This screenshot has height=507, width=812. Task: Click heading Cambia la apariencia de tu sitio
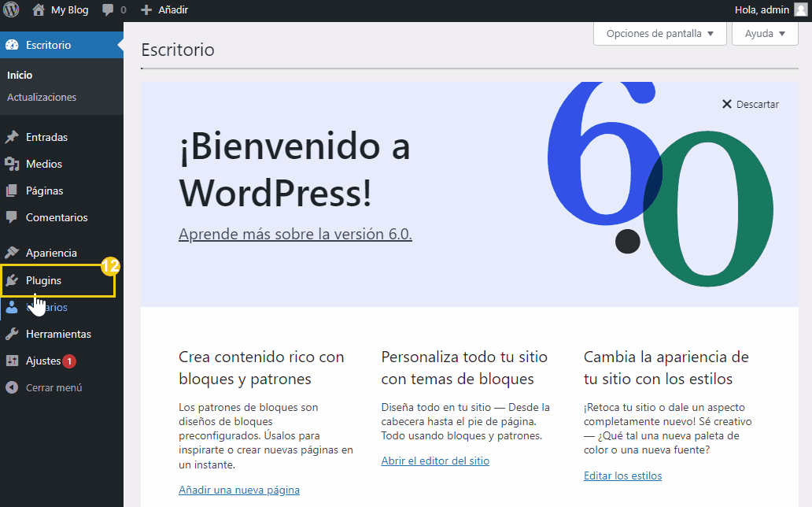point(666,368)
